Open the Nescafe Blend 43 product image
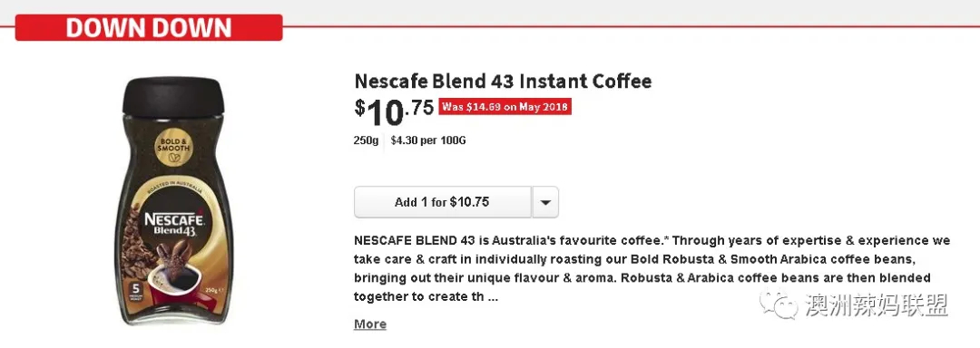 tap(172, 201)
